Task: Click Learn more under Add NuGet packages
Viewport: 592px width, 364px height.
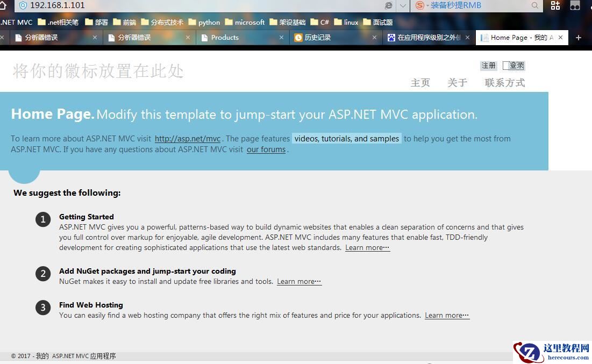Action: [x=299, y=282]
